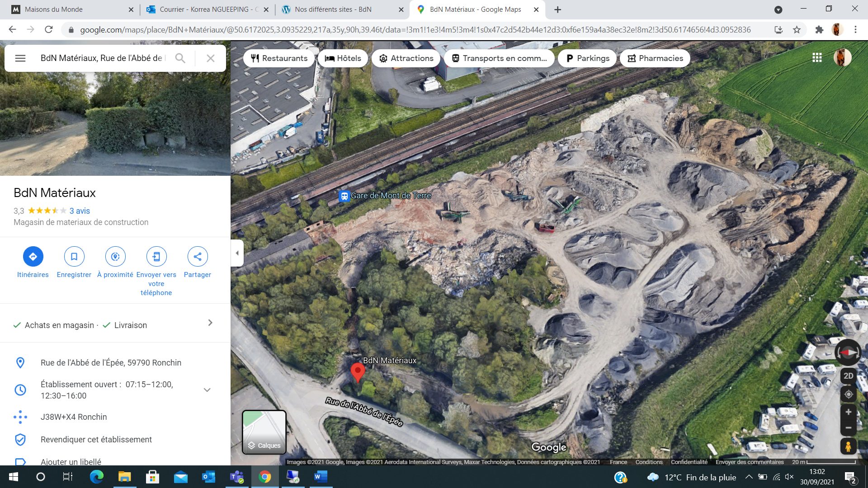Click the red BdN Matériaux map pin

pyautogui.click(x=358, y=372)
